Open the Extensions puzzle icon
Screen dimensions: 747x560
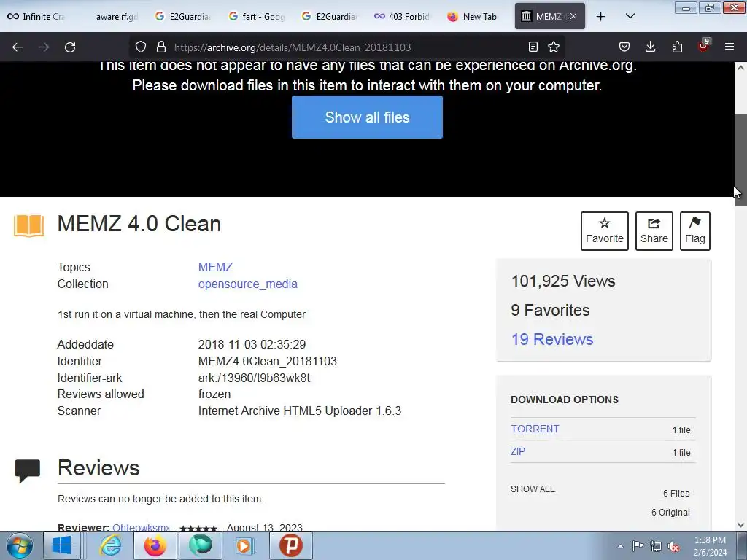coord(677,47)
